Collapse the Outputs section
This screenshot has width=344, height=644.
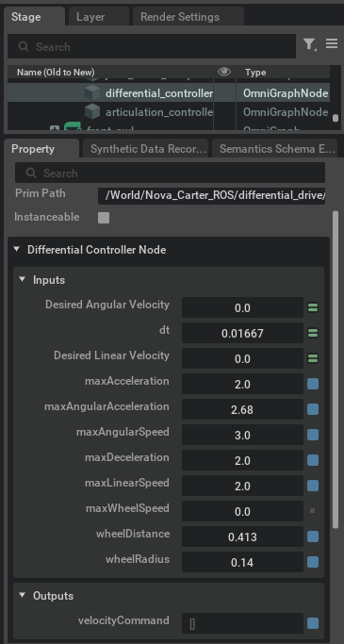(23, 595)
